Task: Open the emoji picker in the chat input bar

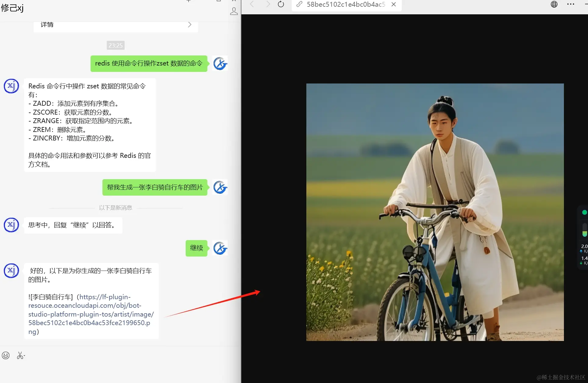Action: [x=5, y=355]
